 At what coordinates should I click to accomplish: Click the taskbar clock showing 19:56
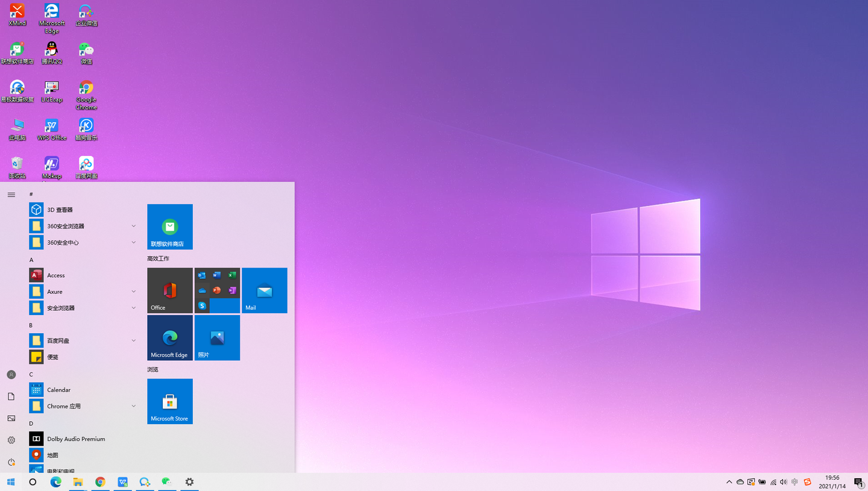tap(832, 482)
